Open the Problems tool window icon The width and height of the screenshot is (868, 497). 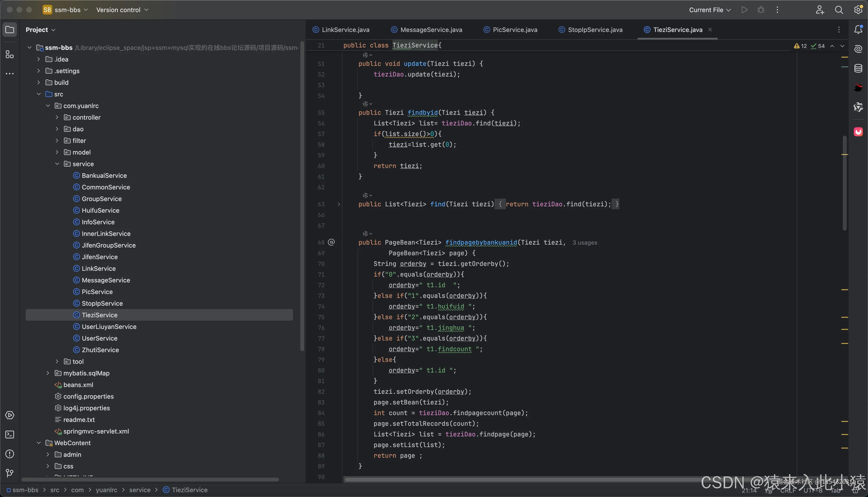(9, 454)
